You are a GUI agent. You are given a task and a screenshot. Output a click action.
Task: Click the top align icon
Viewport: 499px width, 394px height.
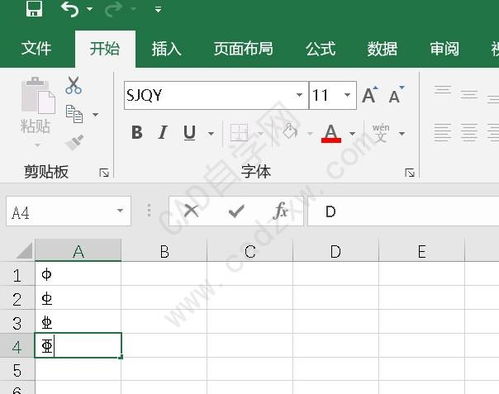(x=443, y=90)
